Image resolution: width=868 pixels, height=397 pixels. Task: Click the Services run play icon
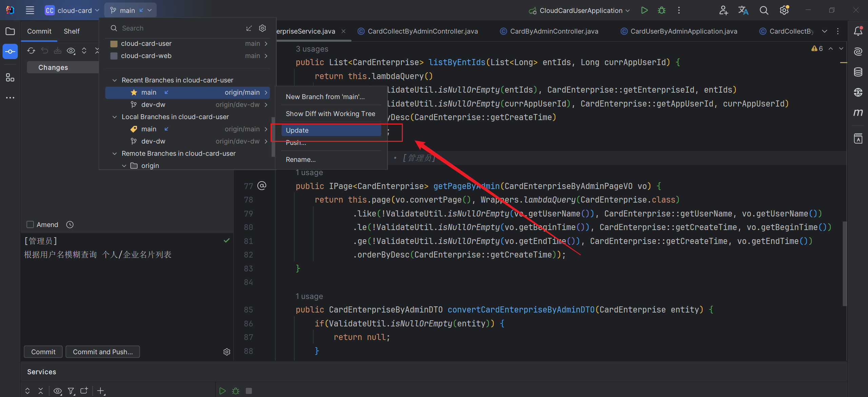[222, 391]
